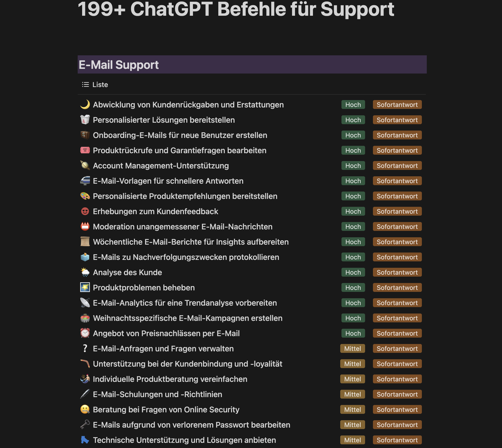Open Weihnachtsspezifische E-Mail-Kampagnen erstellen item
This screenshot has width=502, height=448.
click(x=188, y=318)
